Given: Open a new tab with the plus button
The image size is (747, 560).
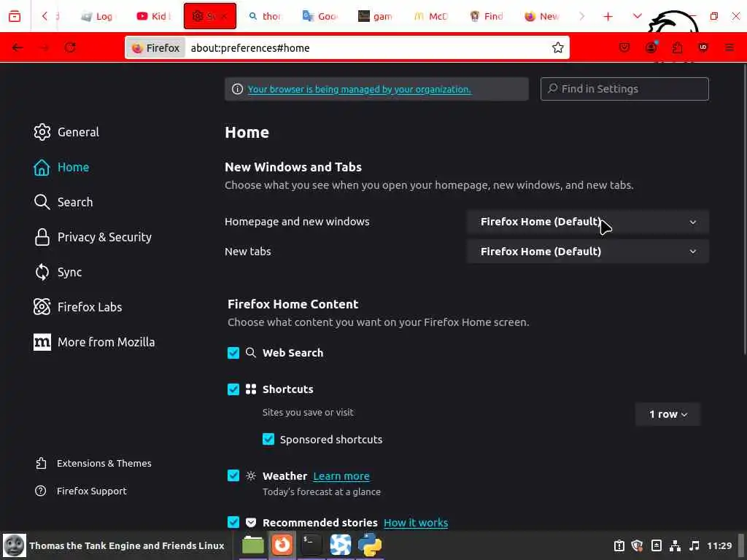Looking at the screenshot, I should click(x=608, y=17).
